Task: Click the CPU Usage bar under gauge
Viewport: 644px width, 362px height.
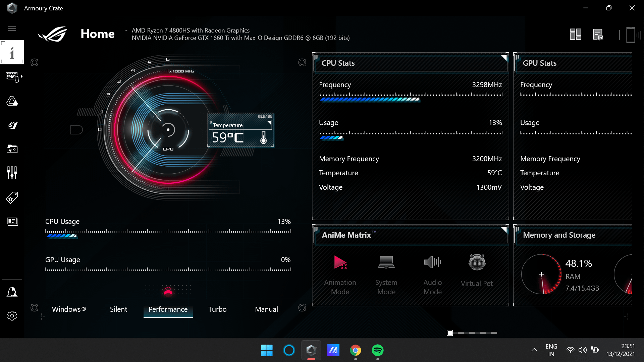Action: pos(168,234)
